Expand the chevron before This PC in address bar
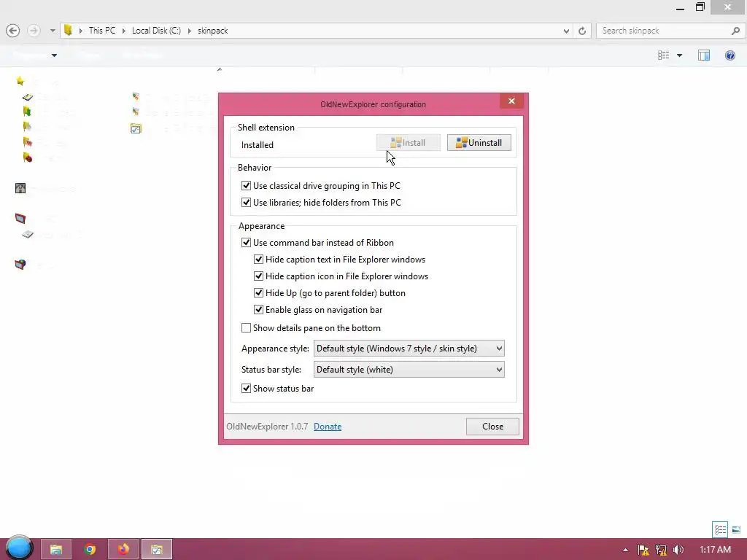 click(80, 31)
